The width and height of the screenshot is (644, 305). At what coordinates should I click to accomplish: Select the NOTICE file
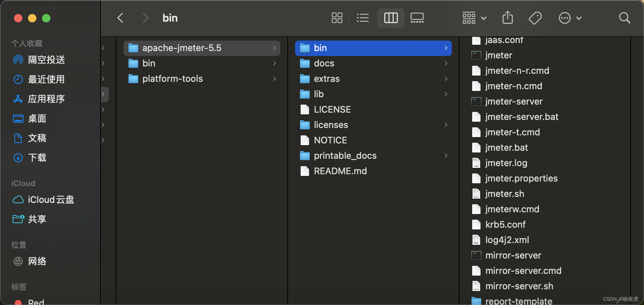(373, 140)
